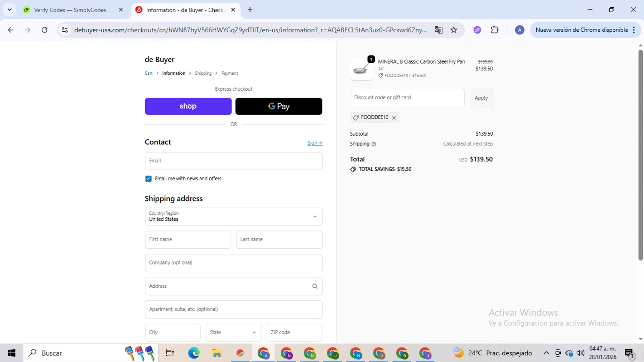Bookmark this page with star icon
Image resolution: width=644 pixels, height=362 pixels.
pos(454,30)
